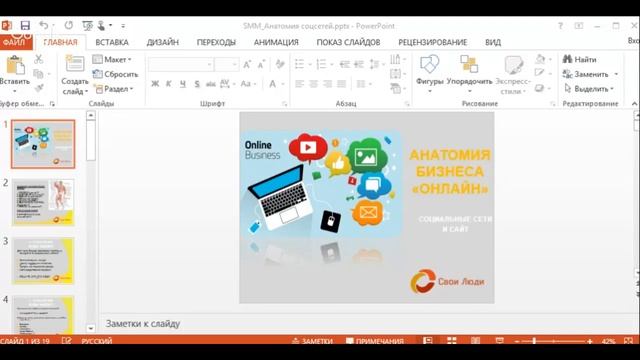Select slide 3 thumbnail
Viewport: 640px width, 360px height.
click(x=43, y=261)
